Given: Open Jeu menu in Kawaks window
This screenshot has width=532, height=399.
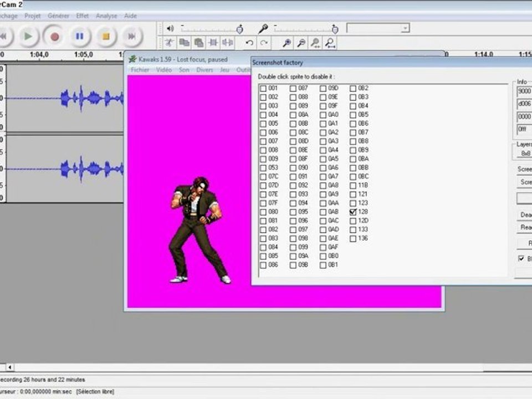Looking at the screenshot, I should [x=224, y=70].
